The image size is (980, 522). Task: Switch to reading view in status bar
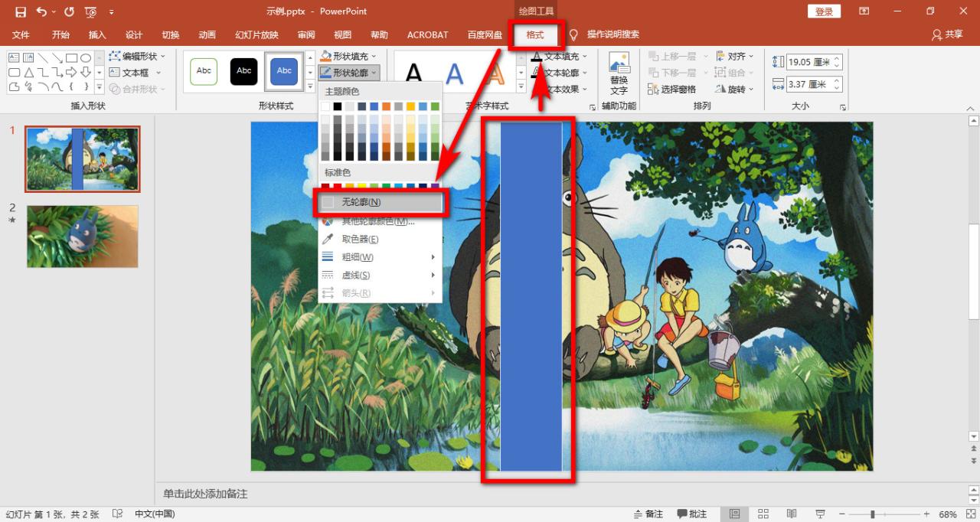click(792, 514)
